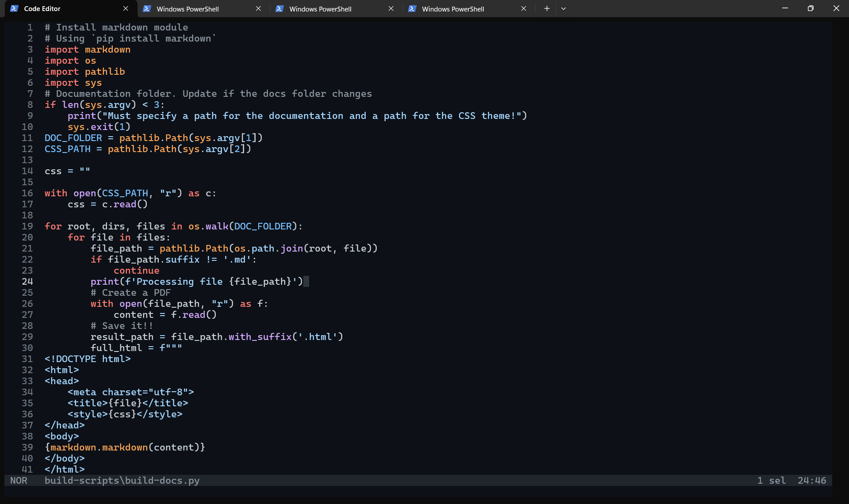Restore down the terminal window
Viewport: 849px width, 504px height.
(x=811, y=8)
